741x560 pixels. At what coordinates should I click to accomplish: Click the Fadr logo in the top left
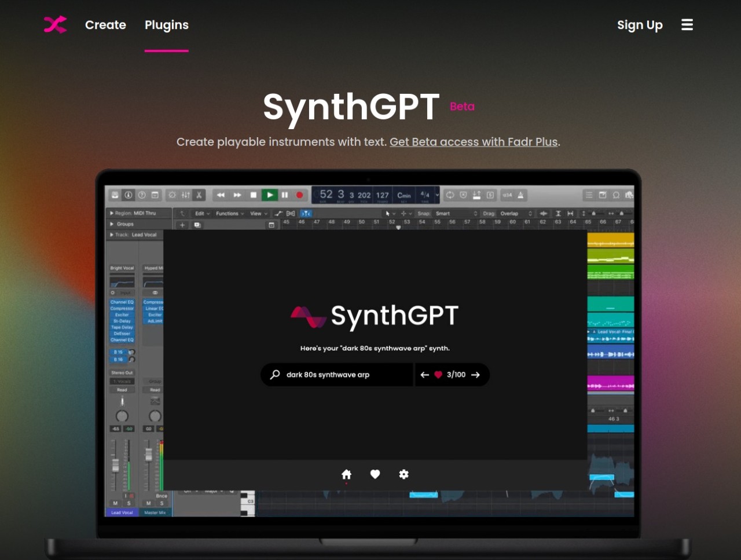click(x=55, y=25)
